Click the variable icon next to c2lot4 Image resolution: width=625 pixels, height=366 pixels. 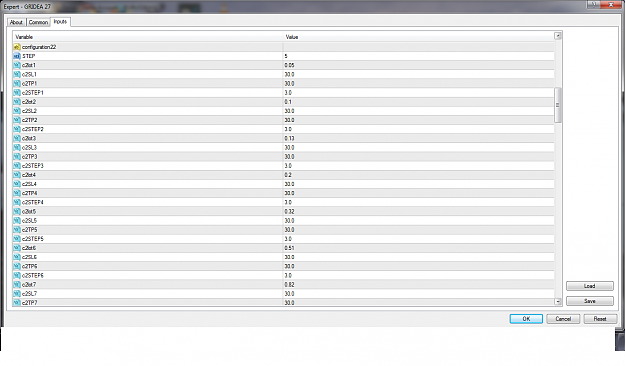point(17,175)
